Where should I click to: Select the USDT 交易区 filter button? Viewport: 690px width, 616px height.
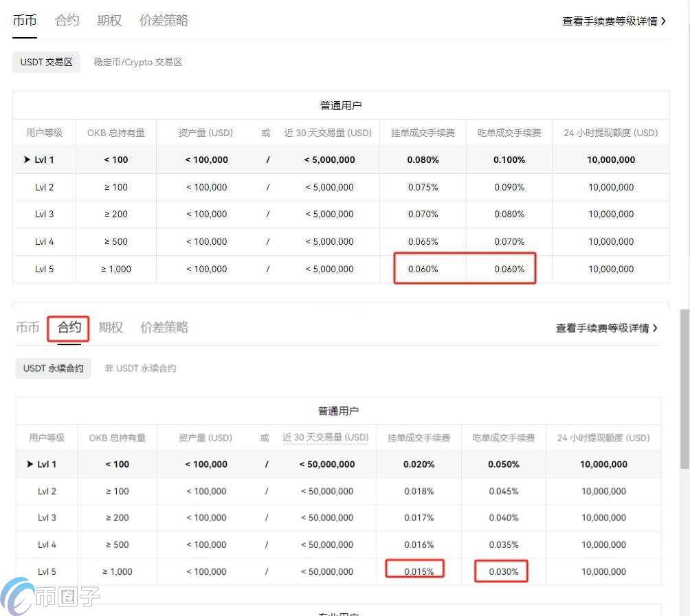(x=46, y=62)
